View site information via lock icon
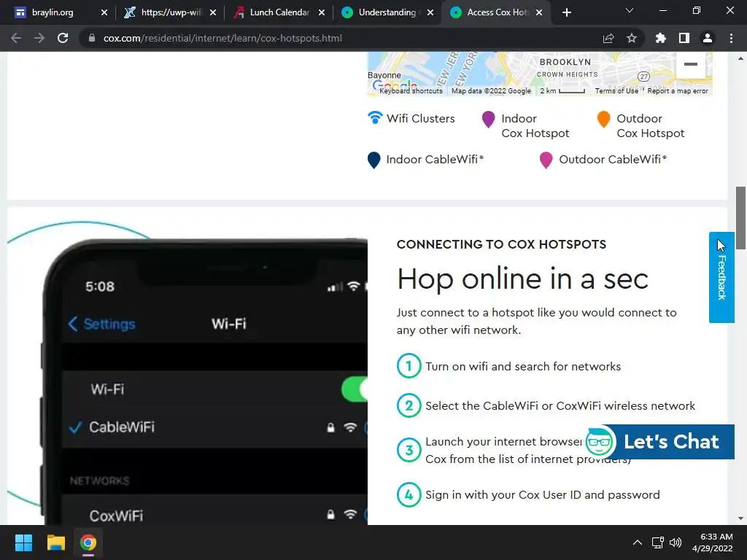This screenshot has height=560, width=747. (x=92, y=38)
